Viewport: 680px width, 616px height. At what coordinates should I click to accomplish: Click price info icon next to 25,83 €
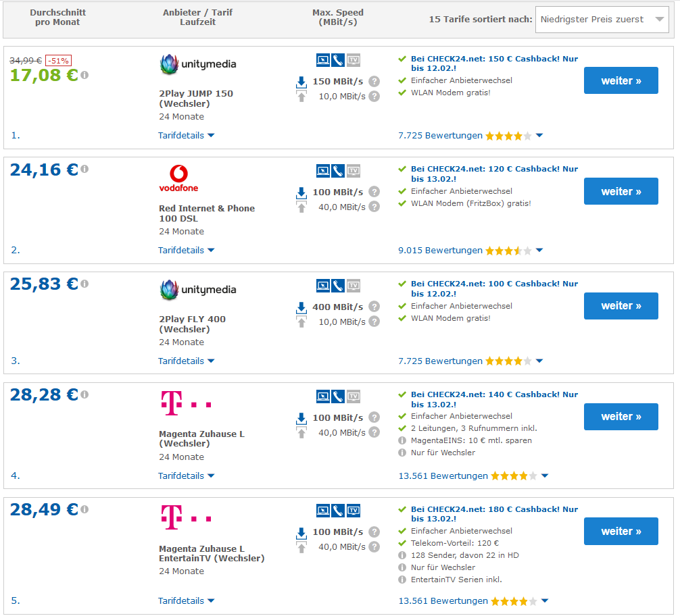pos(84,284)
